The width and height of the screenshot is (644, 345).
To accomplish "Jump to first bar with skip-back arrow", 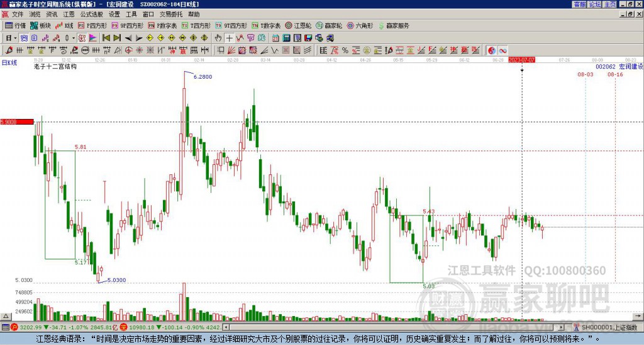I will [106, 38].
